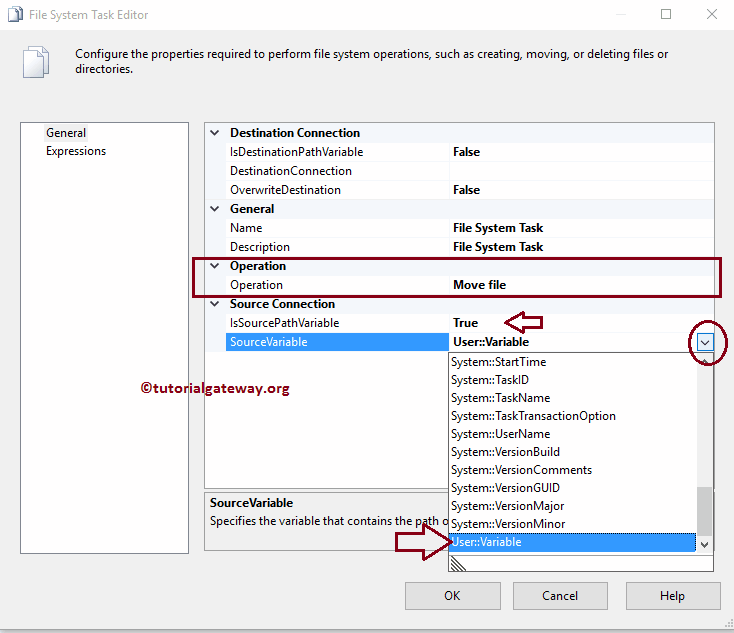The height and width of the screenshot is (633, 734).
Task: Select System::VersionMajor in dropdown list
Action: [573, 506]
